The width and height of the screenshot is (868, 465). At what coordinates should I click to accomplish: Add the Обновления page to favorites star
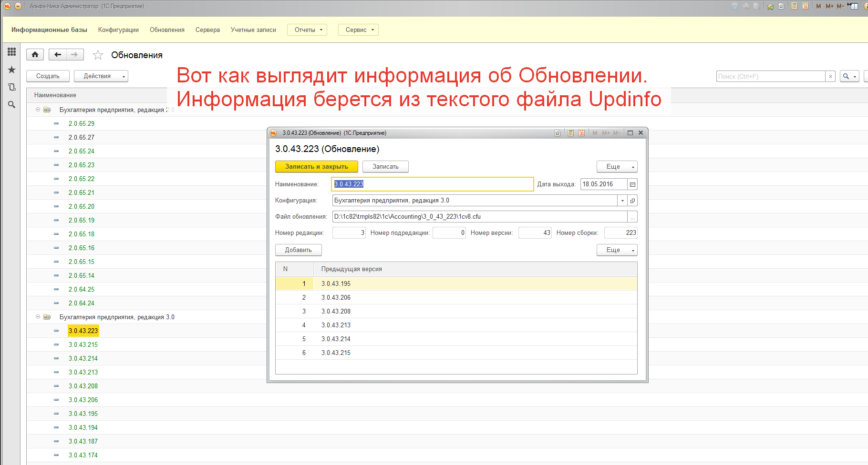point(98,55)
